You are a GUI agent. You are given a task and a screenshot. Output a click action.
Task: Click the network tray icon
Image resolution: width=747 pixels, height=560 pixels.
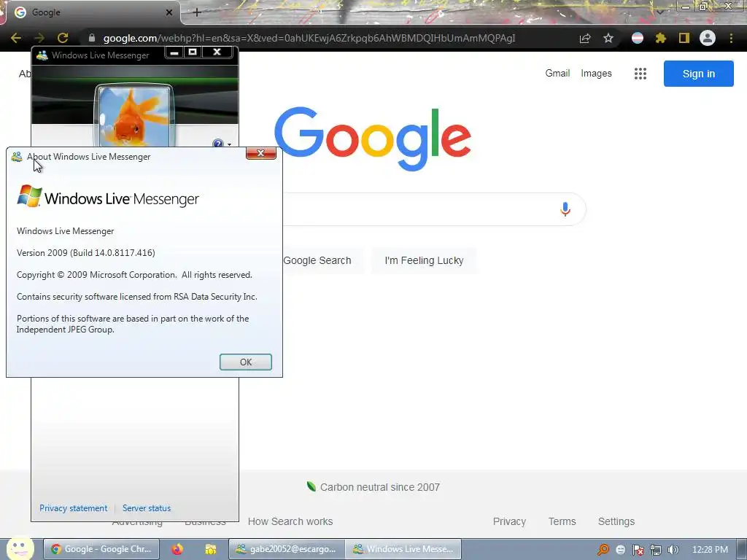click(656, 550)
